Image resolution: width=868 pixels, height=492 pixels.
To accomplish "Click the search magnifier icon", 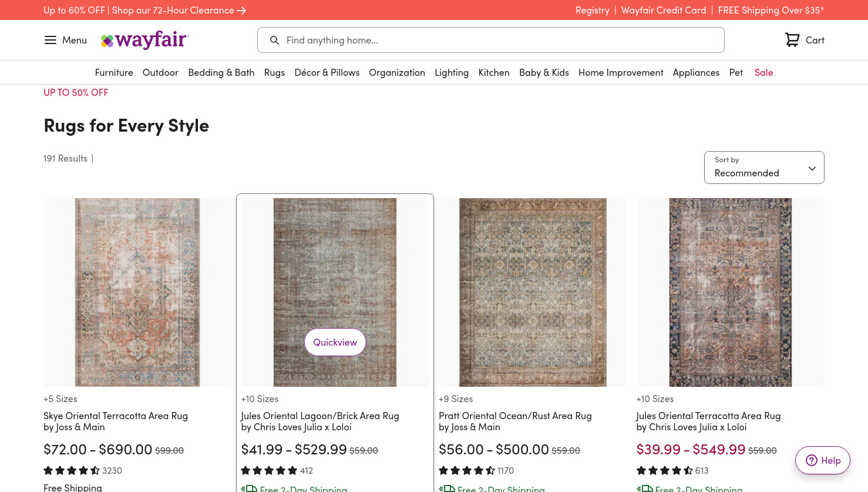I will tap(274, 40).
